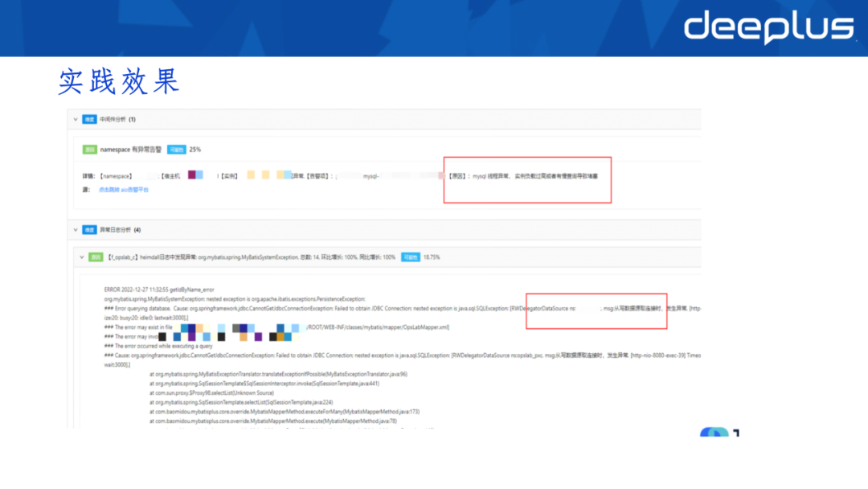This screenshot has width=868, height=489.
Task: Click the 异常日志分析 (4) section title
Action: 120,230
